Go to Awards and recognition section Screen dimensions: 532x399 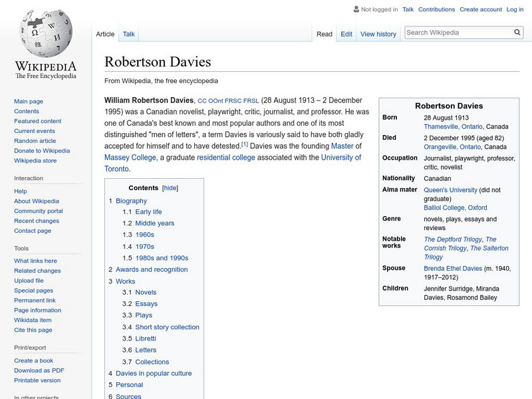point(152,269)
